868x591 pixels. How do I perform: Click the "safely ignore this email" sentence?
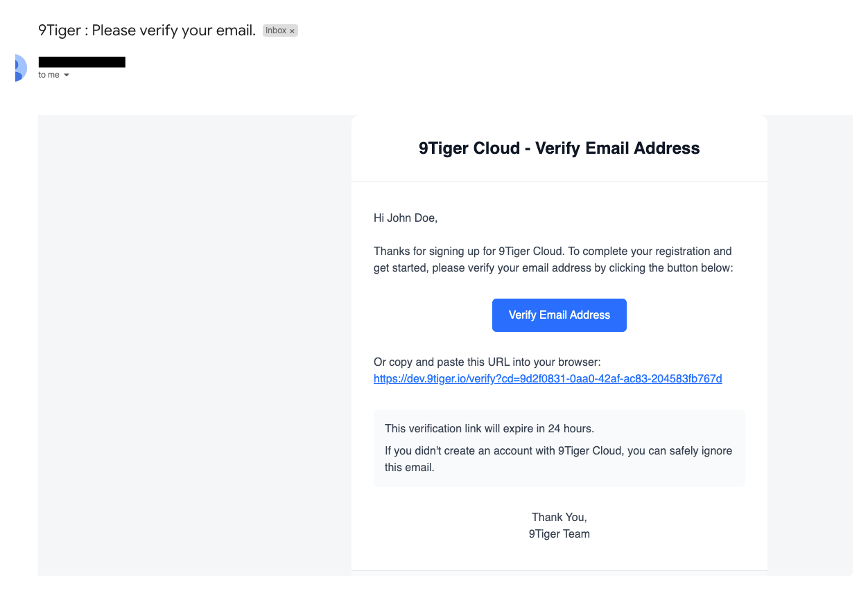558,459
